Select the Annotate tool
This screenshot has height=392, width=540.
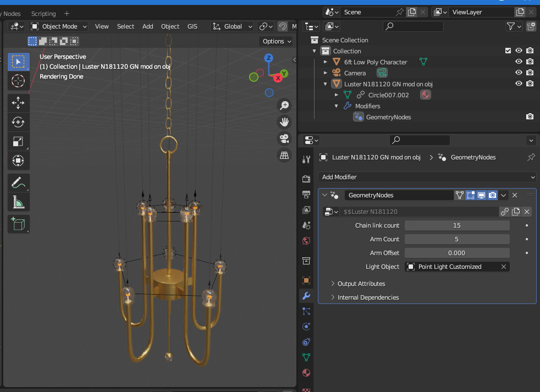[18, 183]
